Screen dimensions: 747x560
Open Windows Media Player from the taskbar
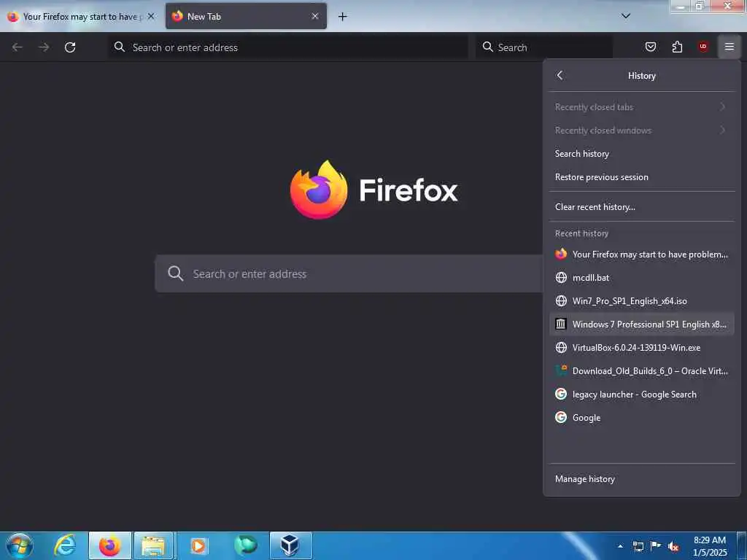pyautogui.click(x=198, y=545)
